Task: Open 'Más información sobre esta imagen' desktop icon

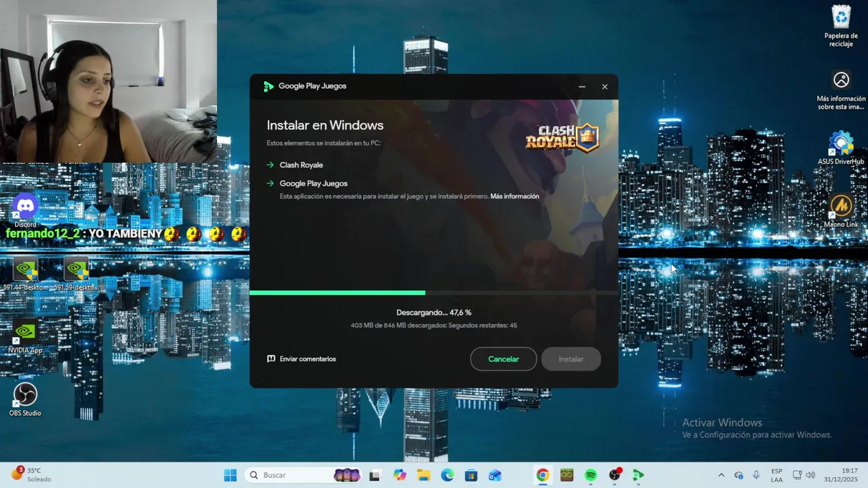Action: click(x=841, y=91)
